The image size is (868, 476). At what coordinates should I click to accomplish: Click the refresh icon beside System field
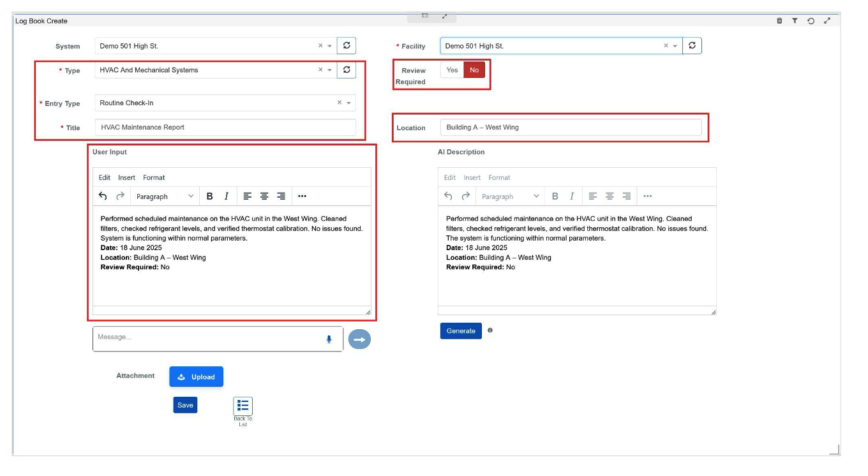tap(346, 46)
